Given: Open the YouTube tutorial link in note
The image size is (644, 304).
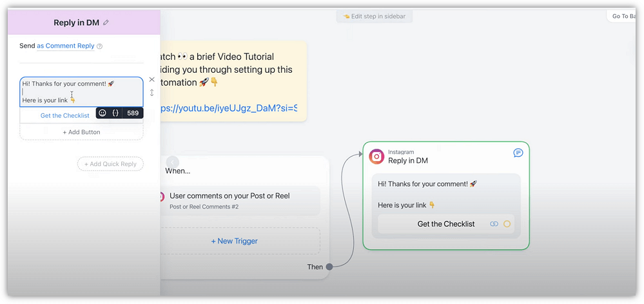Looking at the screenshot, I should click(x=229, y=108).
